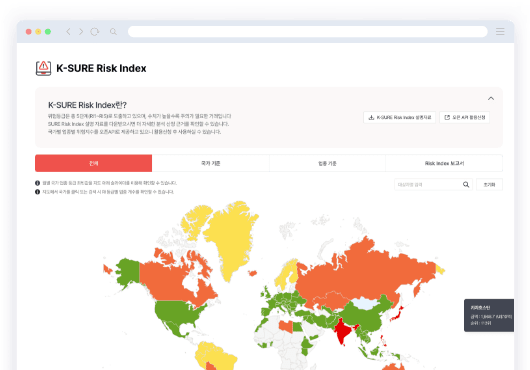Click the 초기화 reset button
Image resolution: width=530 pixels, height=370 pixels.
coord(489,184)
